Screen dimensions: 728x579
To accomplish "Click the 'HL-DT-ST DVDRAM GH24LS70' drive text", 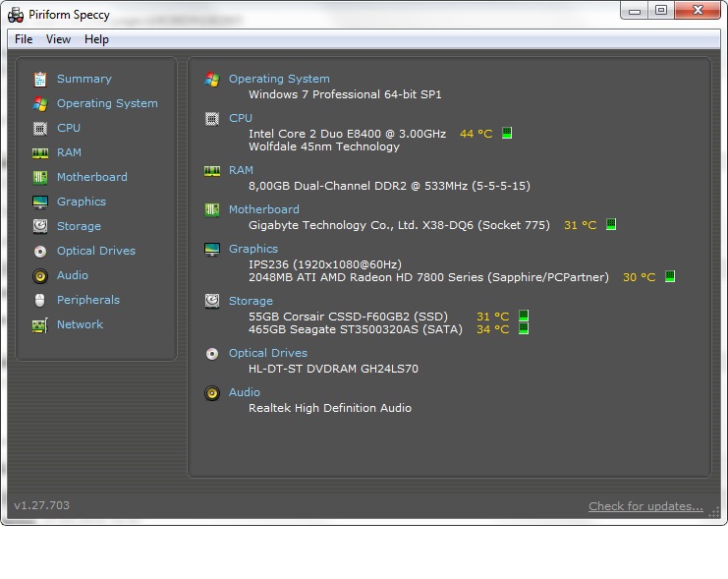I will tap(333, 369).
